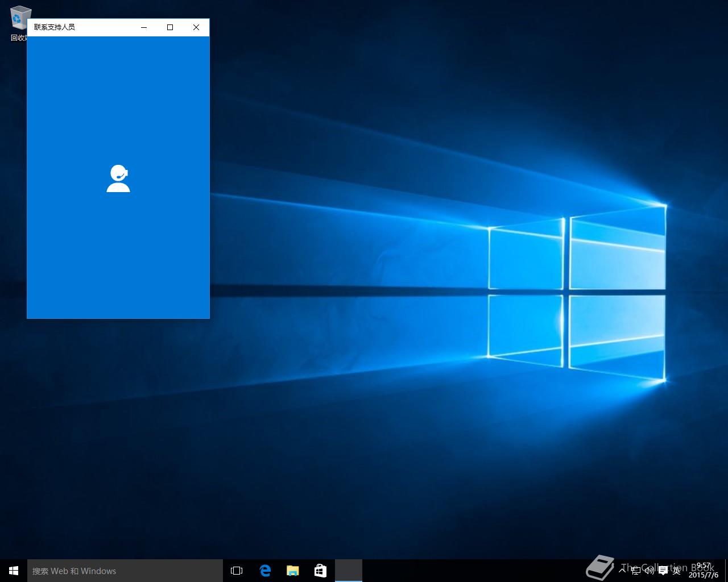The height and width of the screenshot is (582, 728).
Task: Minimize the 联系支持人员 window
Action: [144, 27]
